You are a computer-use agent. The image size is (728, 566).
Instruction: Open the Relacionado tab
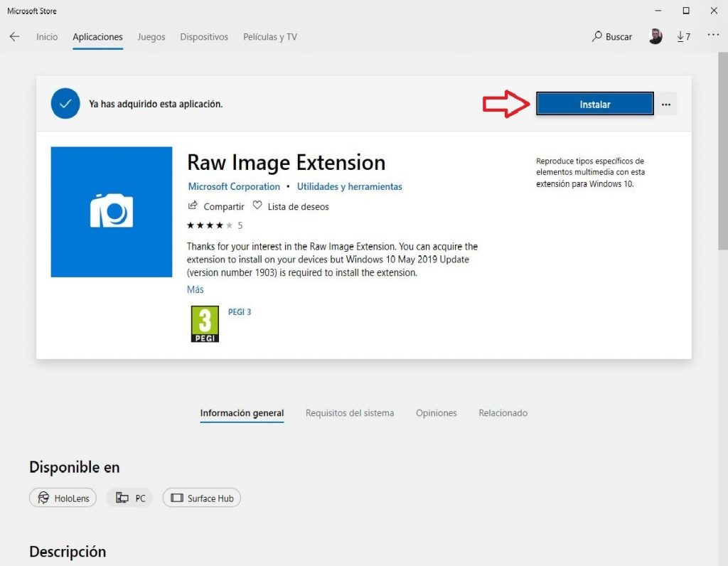click(503, 413)
